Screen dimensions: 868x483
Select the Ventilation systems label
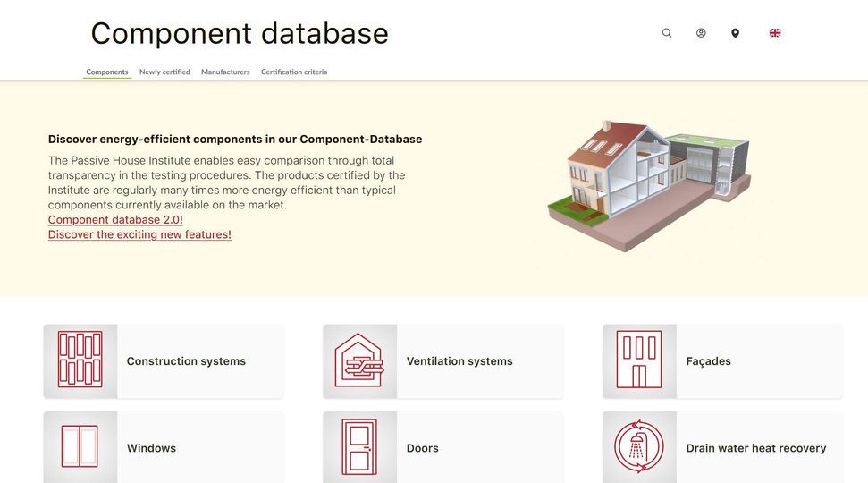pos(459,361)
